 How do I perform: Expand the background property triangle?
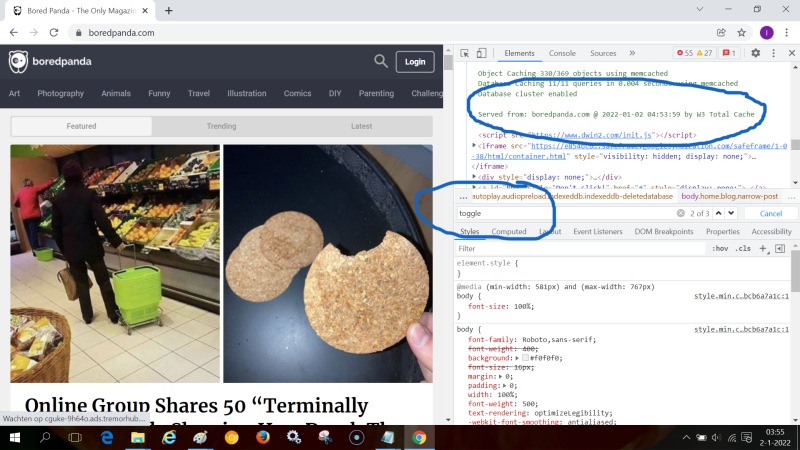tap(517, 358)
